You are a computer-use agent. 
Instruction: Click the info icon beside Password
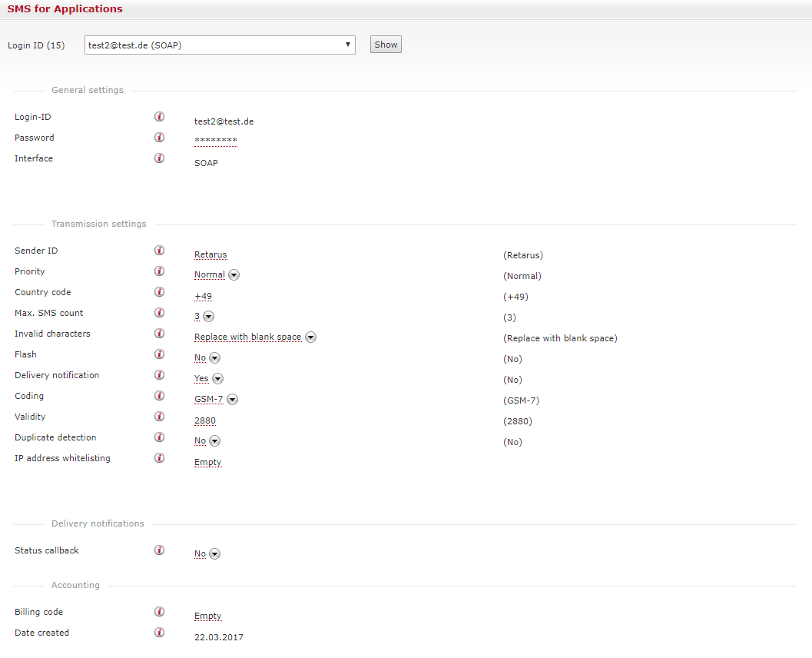(159, 138)
